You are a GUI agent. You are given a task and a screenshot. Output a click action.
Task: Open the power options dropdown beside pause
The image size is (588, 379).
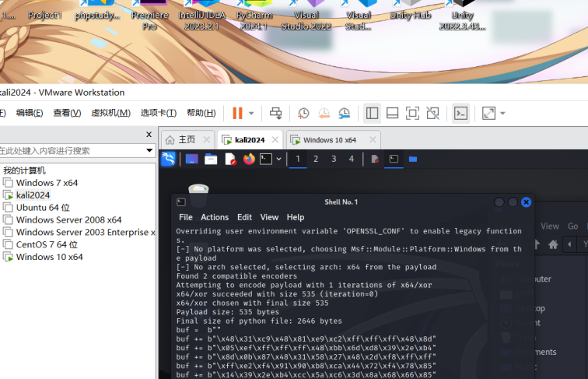251,113
